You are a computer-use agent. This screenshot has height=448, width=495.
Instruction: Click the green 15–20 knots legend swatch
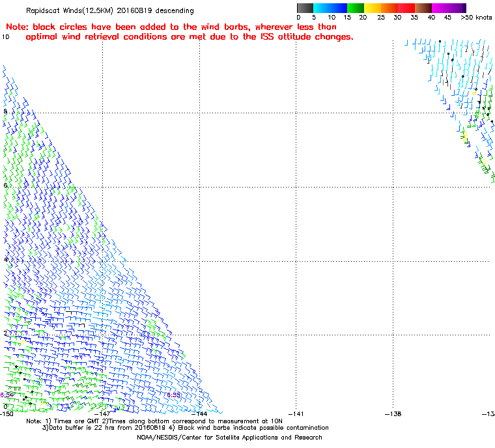point(356,8)
